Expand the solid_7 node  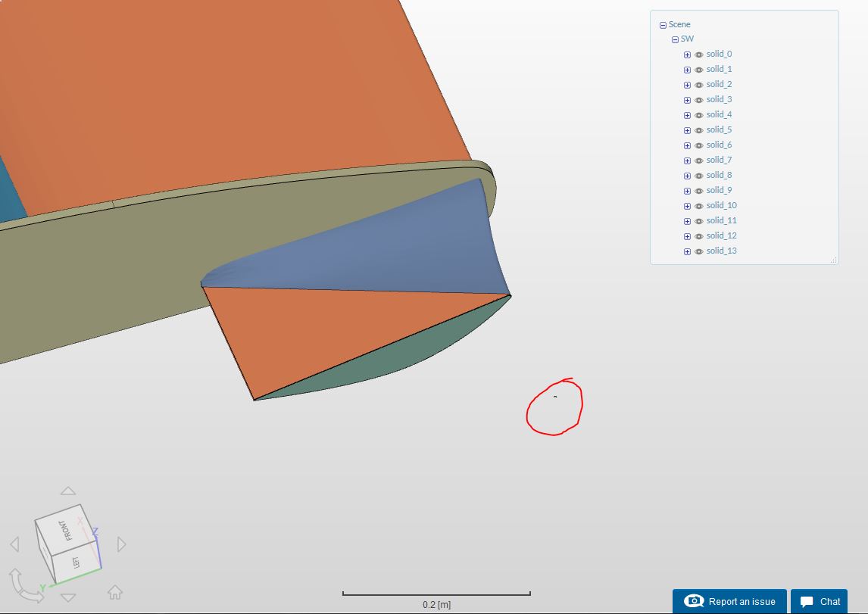[x=687, y=161]
